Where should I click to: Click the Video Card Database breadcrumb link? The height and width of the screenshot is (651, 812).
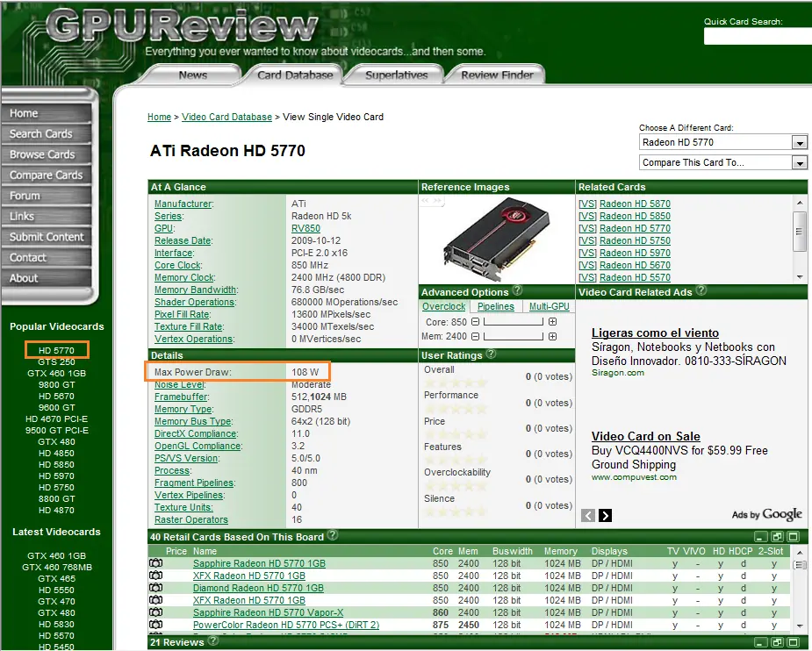pyautogui.click(x=226, y=117)
